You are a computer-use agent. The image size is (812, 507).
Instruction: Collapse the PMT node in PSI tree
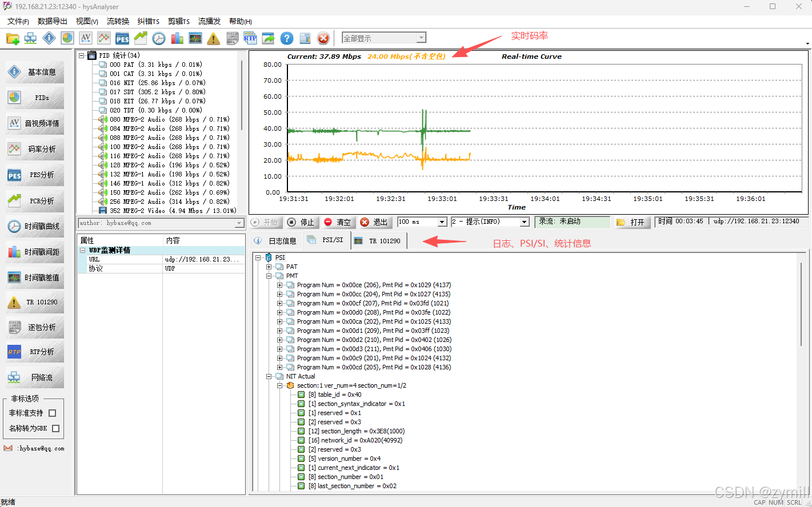269,276
